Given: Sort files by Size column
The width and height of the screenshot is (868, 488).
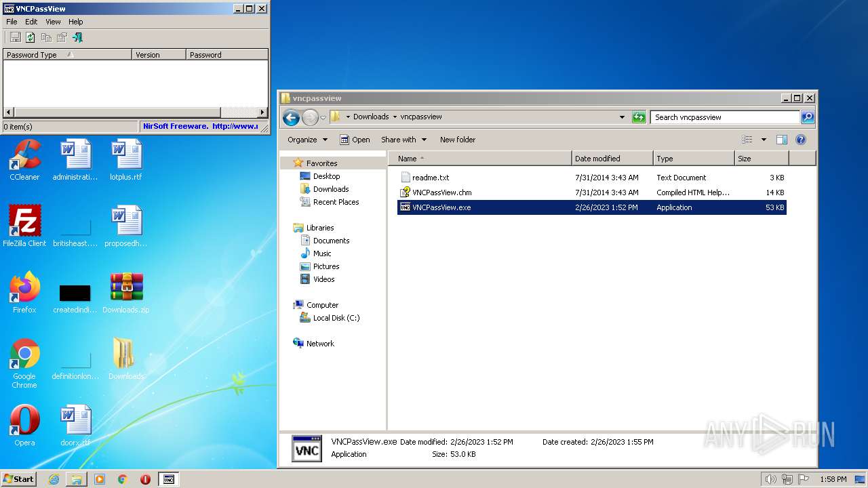Looking at the screenshot, I should point(762,159).
